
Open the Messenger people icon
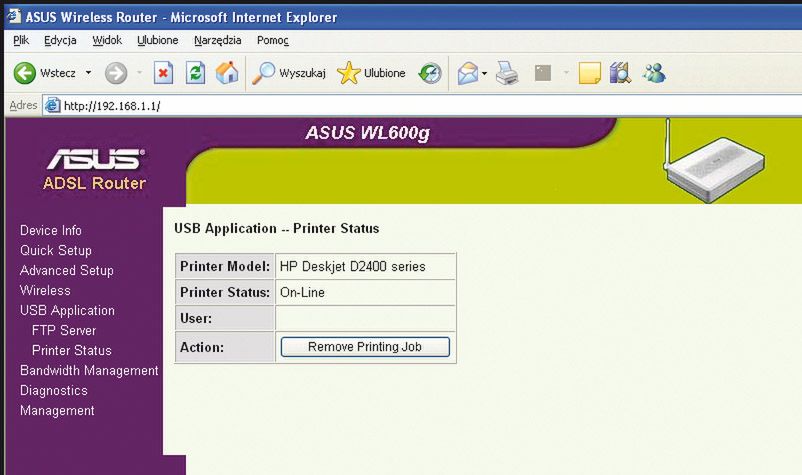pos(654,74)
